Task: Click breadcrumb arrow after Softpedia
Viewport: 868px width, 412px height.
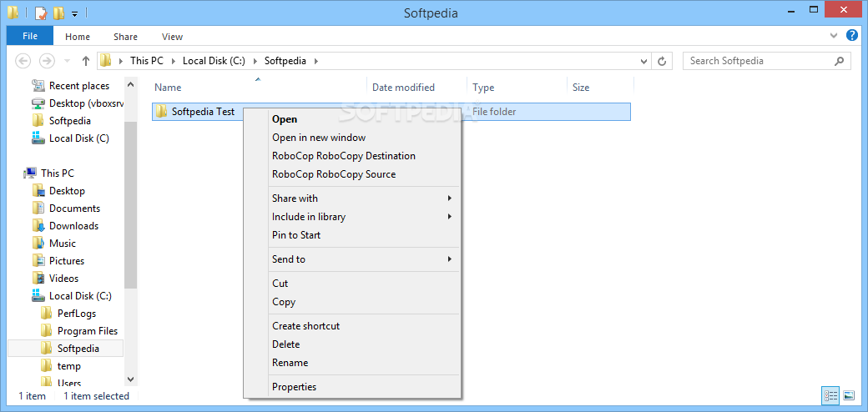Action: pos(316,61)
